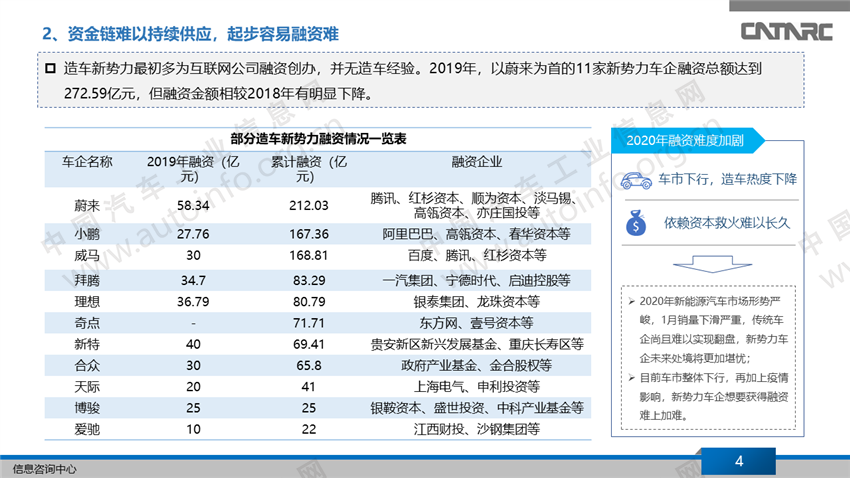Select value 34.7
The image size is (850, 478).
pos(193,280)
